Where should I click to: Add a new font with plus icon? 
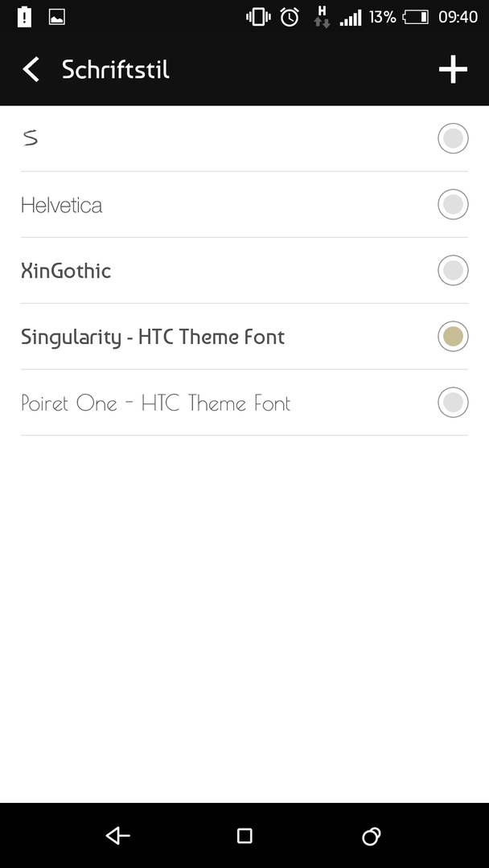point(453,70)
